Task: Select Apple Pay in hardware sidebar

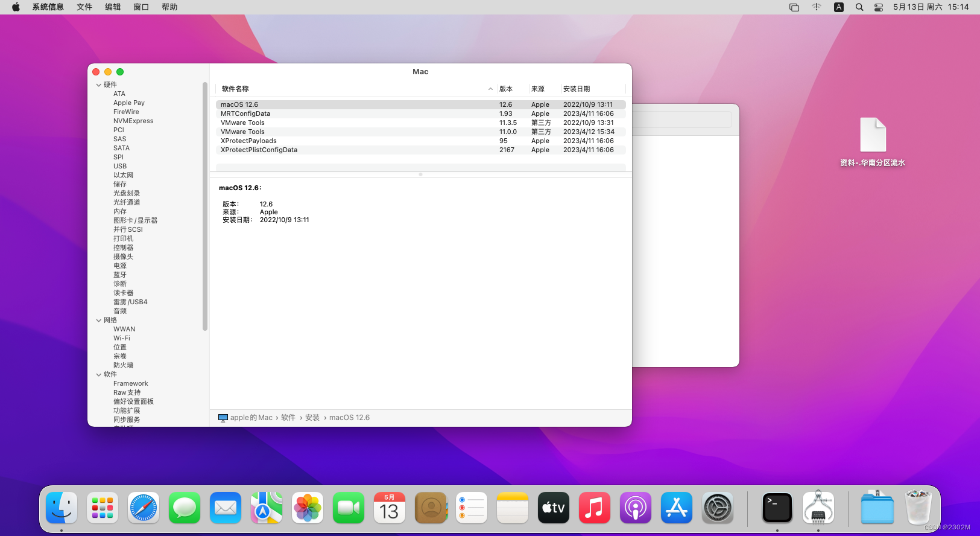Action: point(129,103)
